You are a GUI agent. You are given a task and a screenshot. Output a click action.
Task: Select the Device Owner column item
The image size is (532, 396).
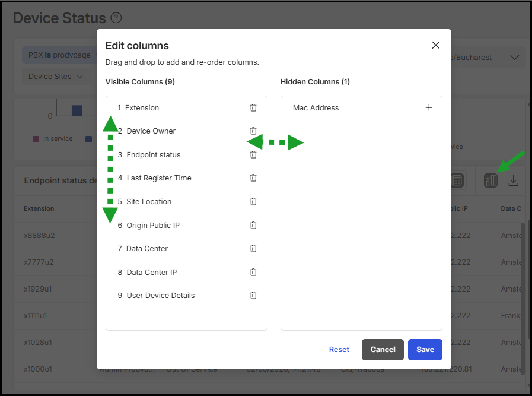(151, 131)
